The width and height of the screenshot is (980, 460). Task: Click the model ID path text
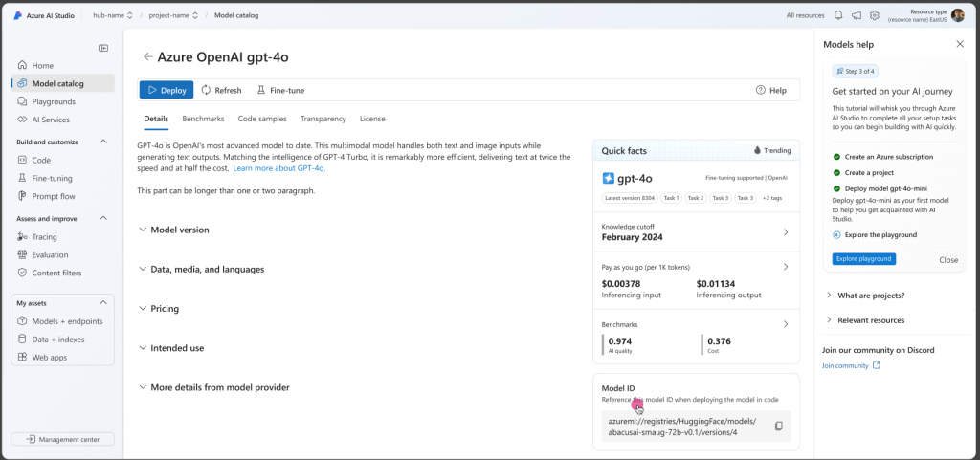point(681,427)
